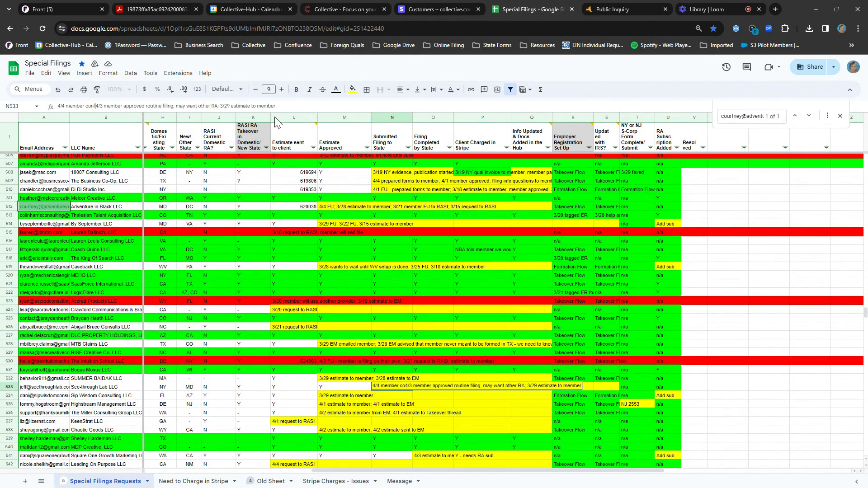Open version history clock icon

pos(726,67)
